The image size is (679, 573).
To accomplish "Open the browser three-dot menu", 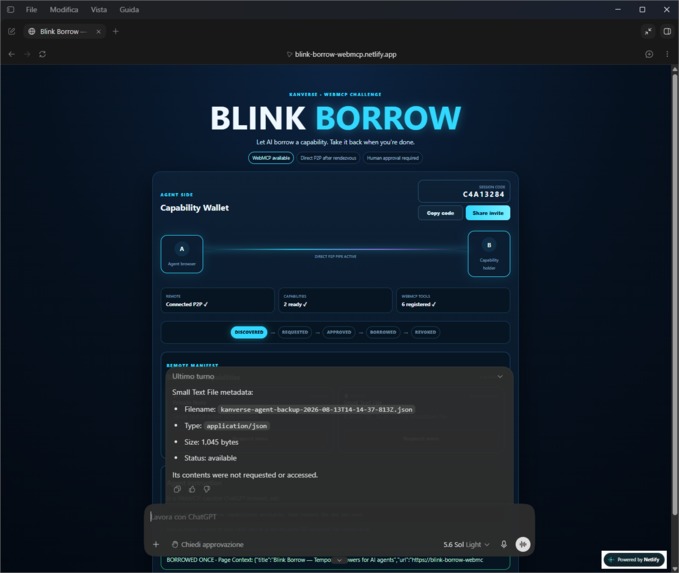I will (x=667, y=54).
